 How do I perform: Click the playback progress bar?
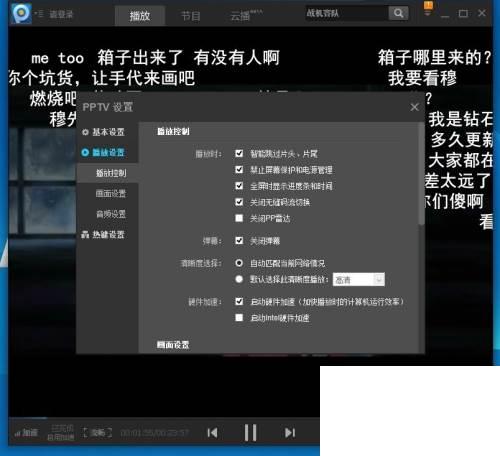[x=164, y=418]
